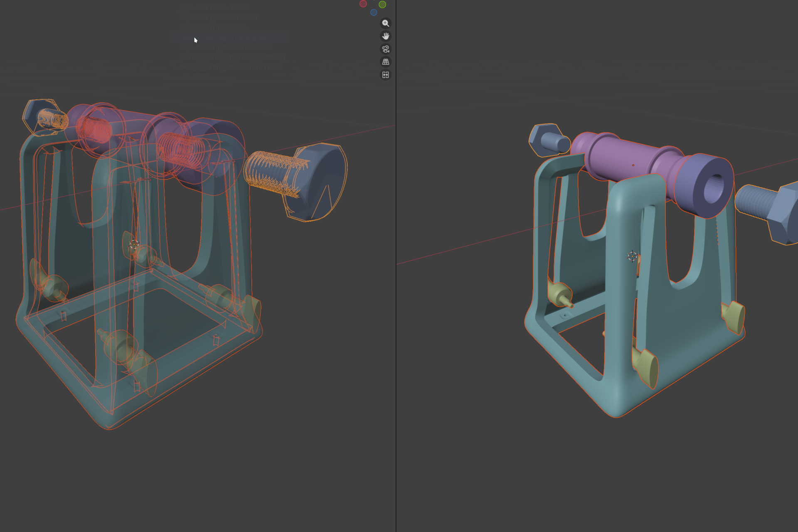Image resolution: width=798 pixels, height=532 pixels.
Task: Click the hand pan view gizmo
Action: point(385,36)
